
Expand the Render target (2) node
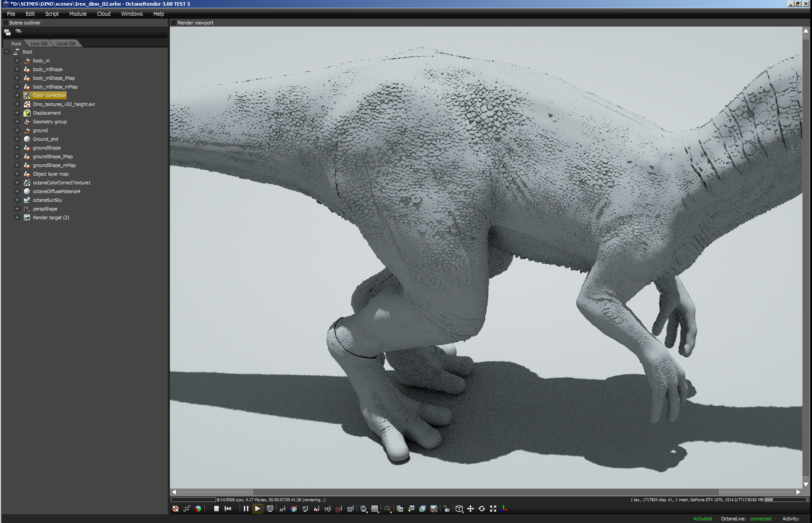[17, 217]
